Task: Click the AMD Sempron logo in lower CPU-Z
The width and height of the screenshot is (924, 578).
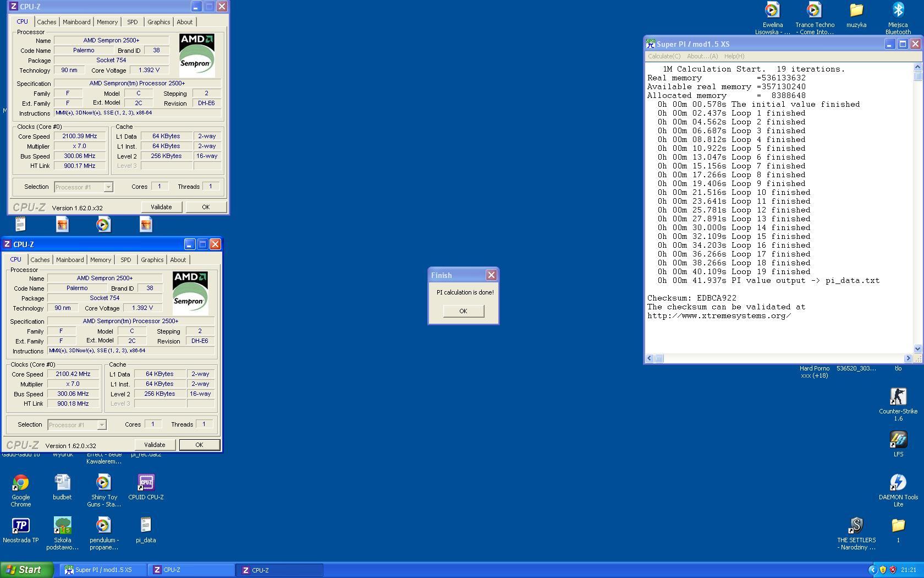Action: tap(190, 293)
